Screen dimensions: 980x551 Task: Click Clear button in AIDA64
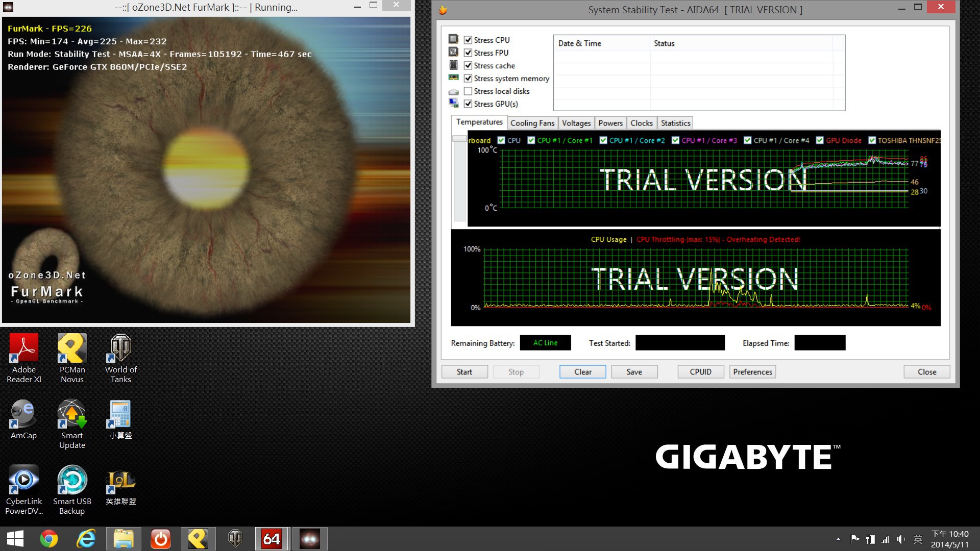click(583, 372)
